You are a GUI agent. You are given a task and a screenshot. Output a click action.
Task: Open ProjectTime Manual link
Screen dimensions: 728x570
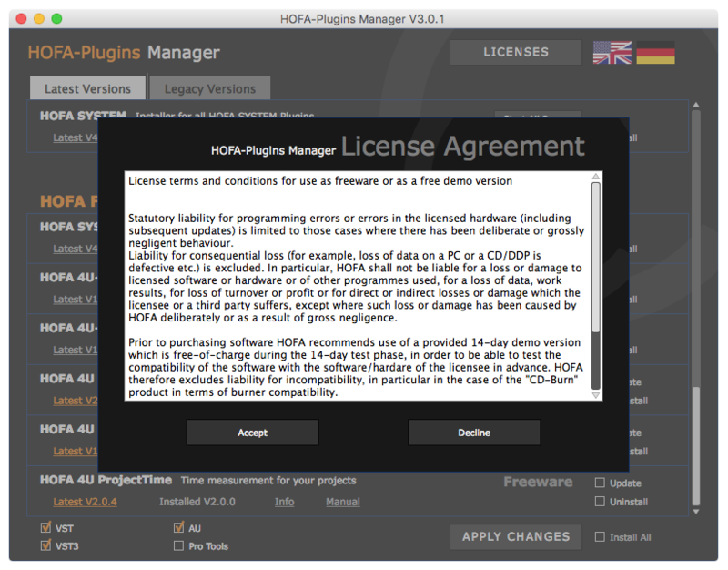pos(343,502)
